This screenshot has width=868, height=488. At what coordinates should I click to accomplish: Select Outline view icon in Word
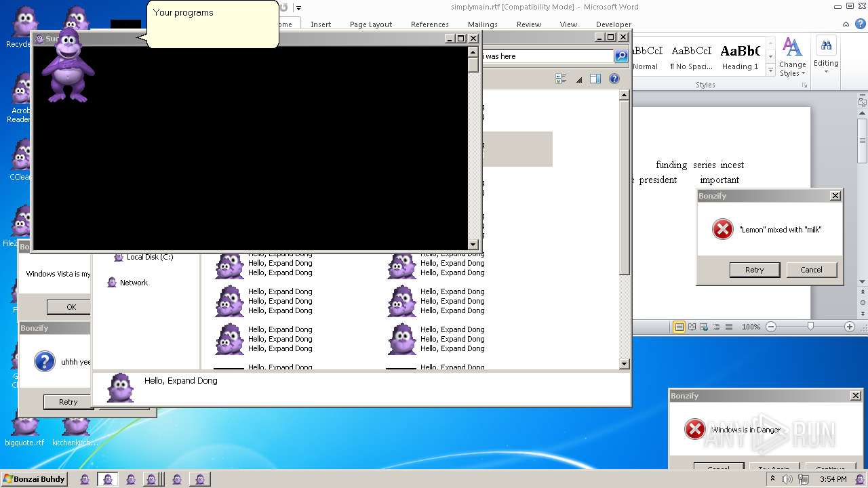point(716,327)
